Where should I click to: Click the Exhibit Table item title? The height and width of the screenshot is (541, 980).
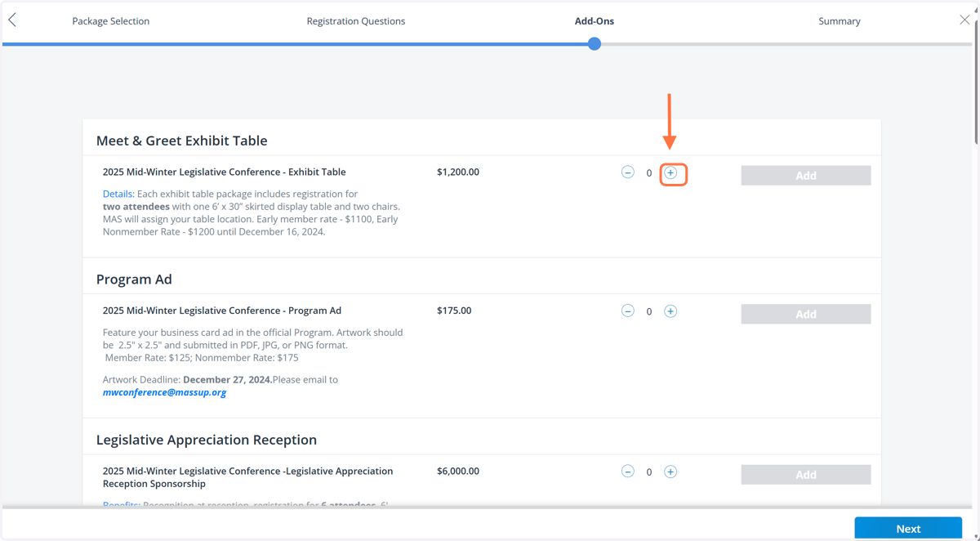(225, 172)
